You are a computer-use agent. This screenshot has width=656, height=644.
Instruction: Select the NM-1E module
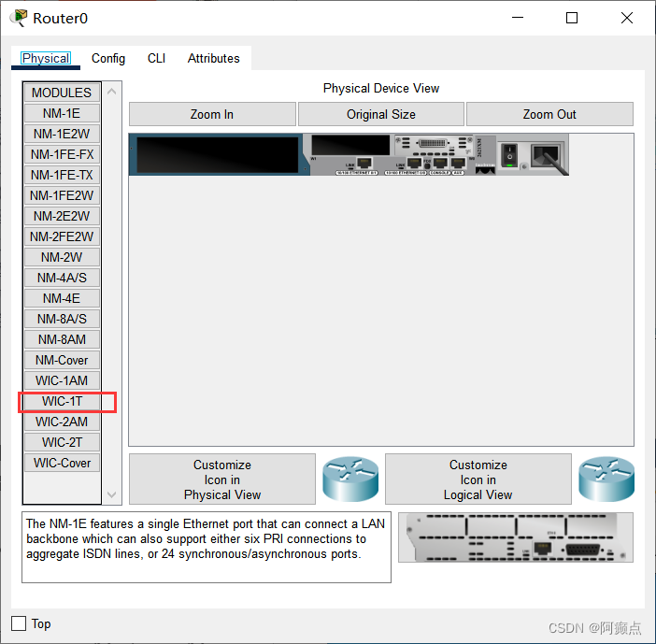(62, 113)
